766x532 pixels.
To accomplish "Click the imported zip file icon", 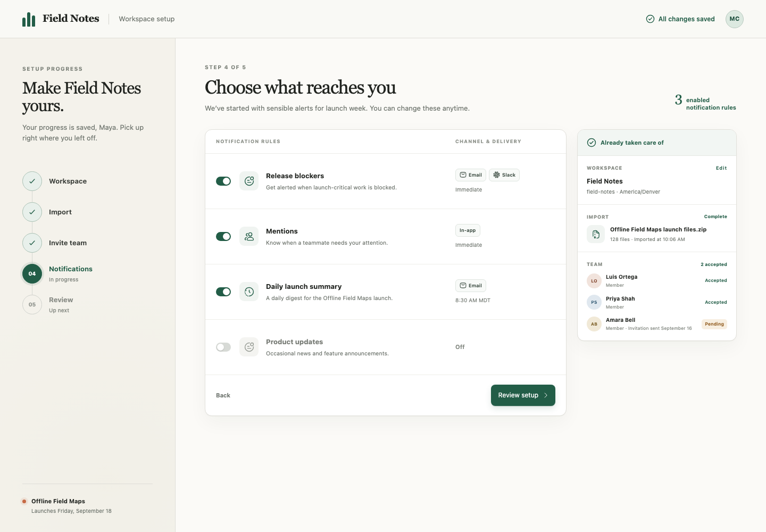I will click(596, 234).
